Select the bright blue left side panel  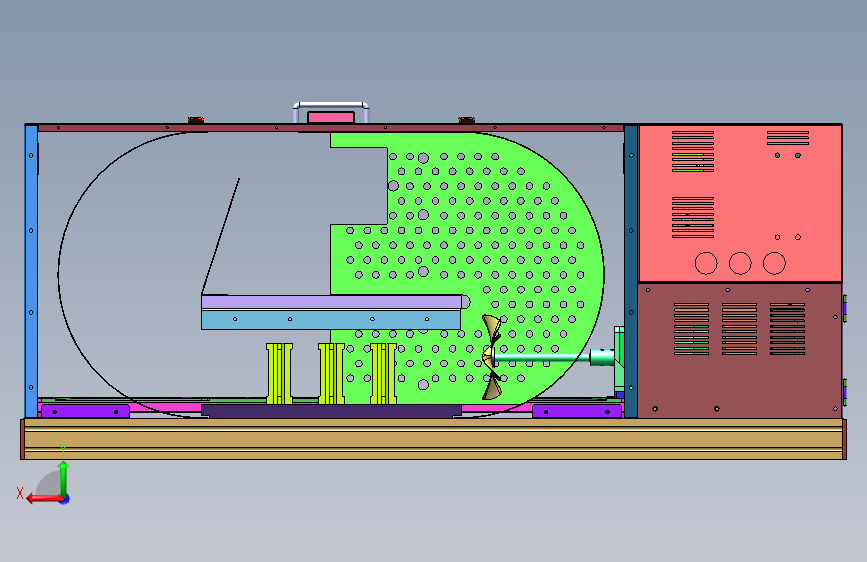tap(32, 271)
